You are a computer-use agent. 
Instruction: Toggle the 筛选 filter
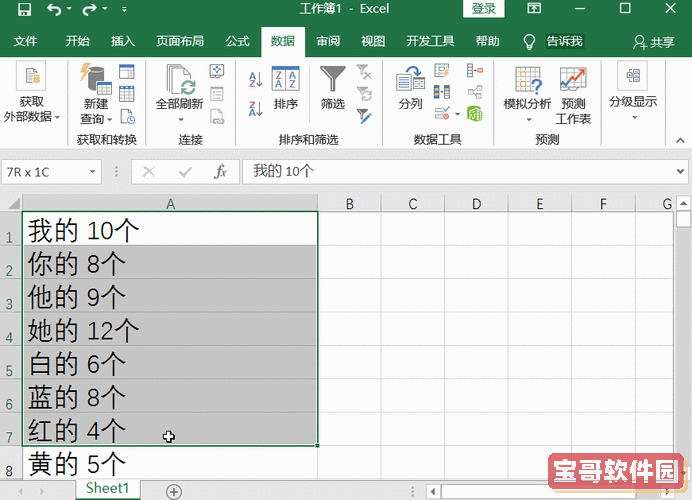(x=333, y=88)
